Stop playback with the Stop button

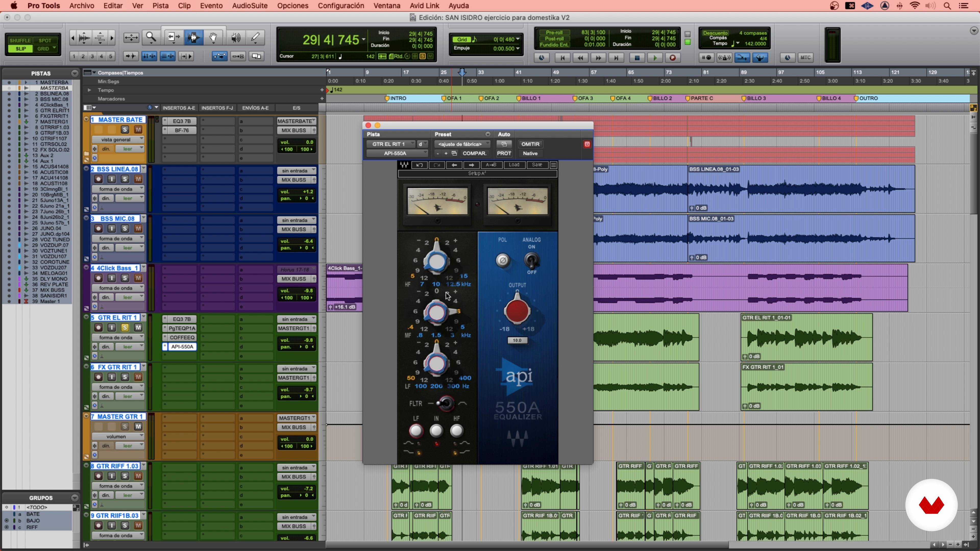pos(637,58)
